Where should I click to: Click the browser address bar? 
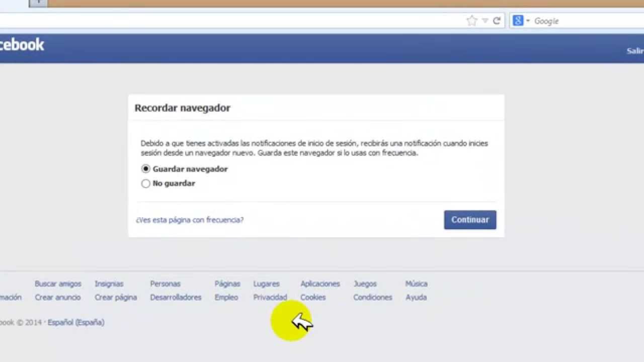(226, 21)
